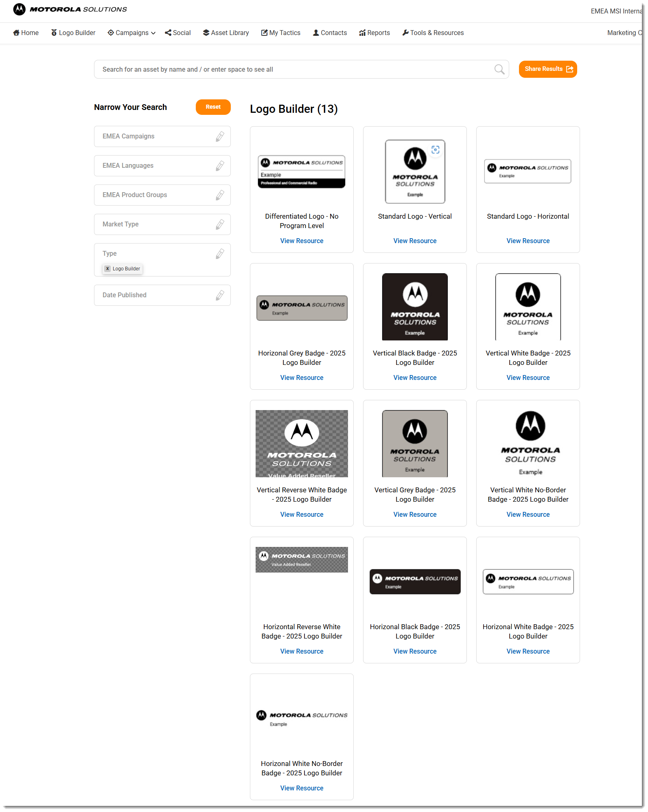Click the EMEA Languages pencil edit icon
Image resolution: width=648 pixels, height=812 pixels.
pyautogui.click(x=220, y=166)
